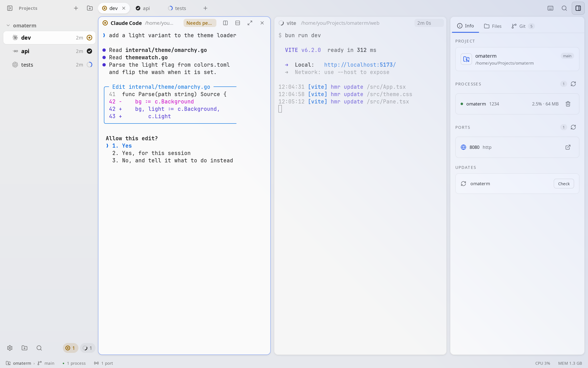588x368 pixels.
Task: Open the Files tab in the right panel
Action: (x=492, y=26)
